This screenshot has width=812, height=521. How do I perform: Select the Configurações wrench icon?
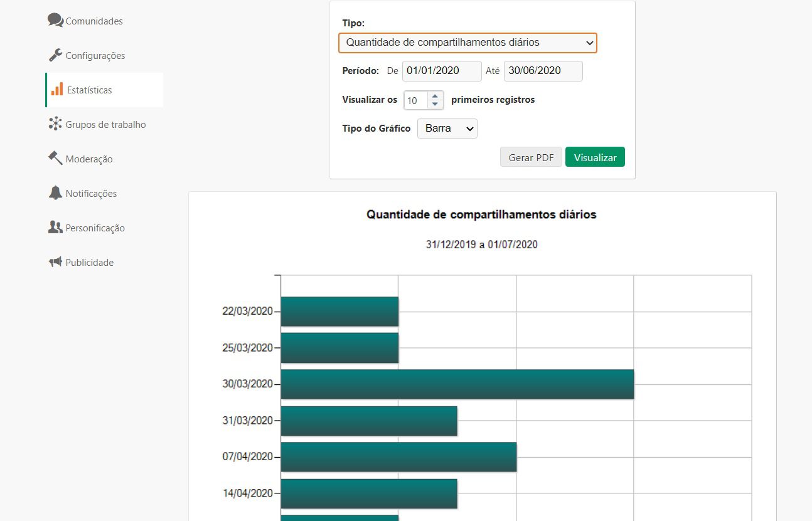coord(55,54)
